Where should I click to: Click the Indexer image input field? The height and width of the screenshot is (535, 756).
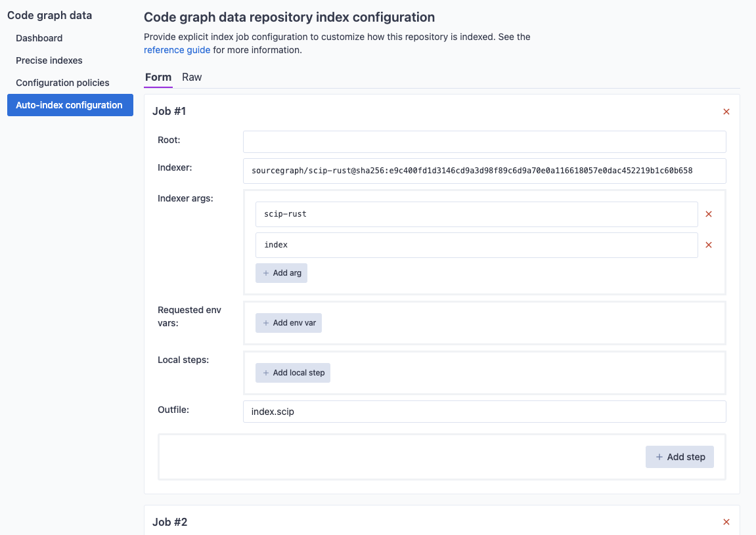pos(484,171)
